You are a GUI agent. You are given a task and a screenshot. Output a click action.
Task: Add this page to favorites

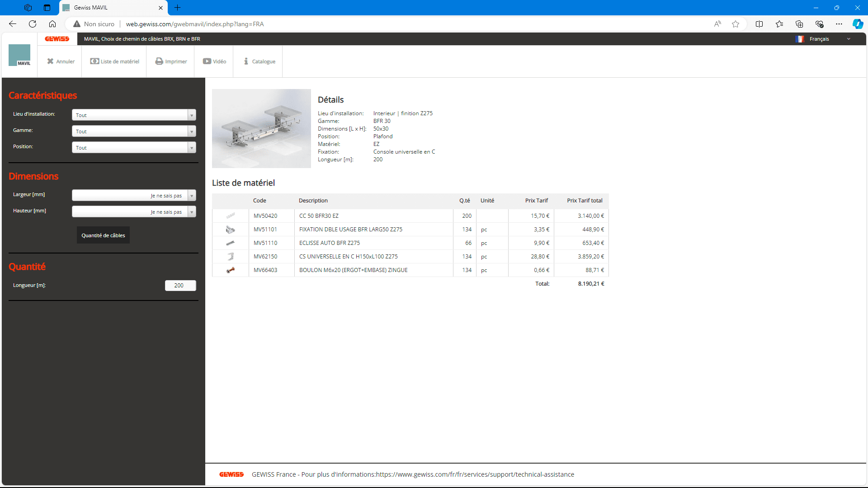736,24
